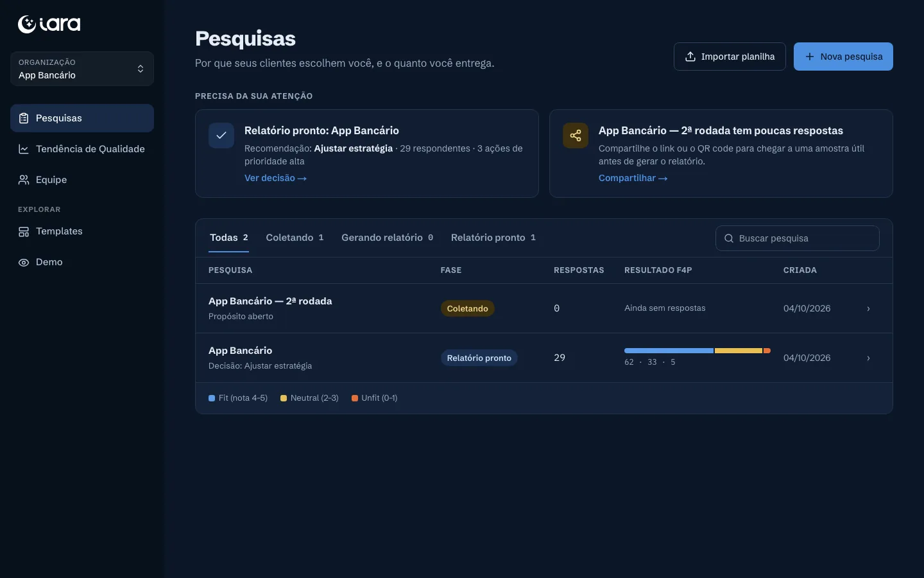This screenshot has width=924, height=578.
Task: Create a survey with Nova pesquisa
Action: coord(843,57)
